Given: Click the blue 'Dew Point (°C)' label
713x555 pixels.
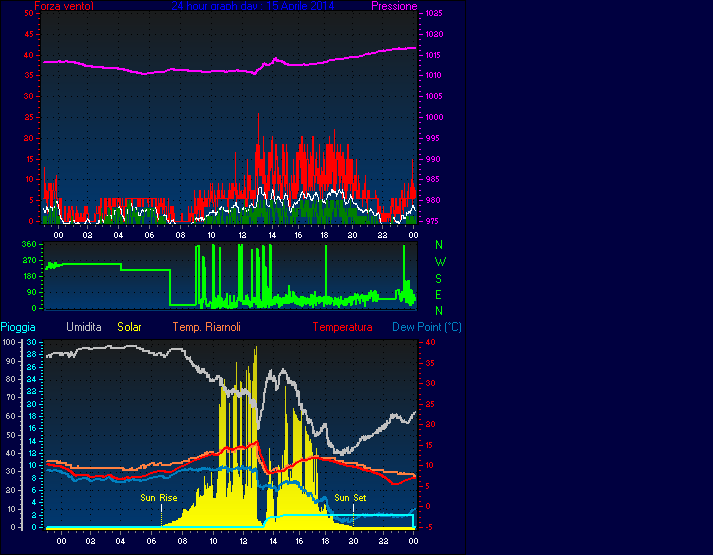Looking at the screenshot, I should coord(426,327).
